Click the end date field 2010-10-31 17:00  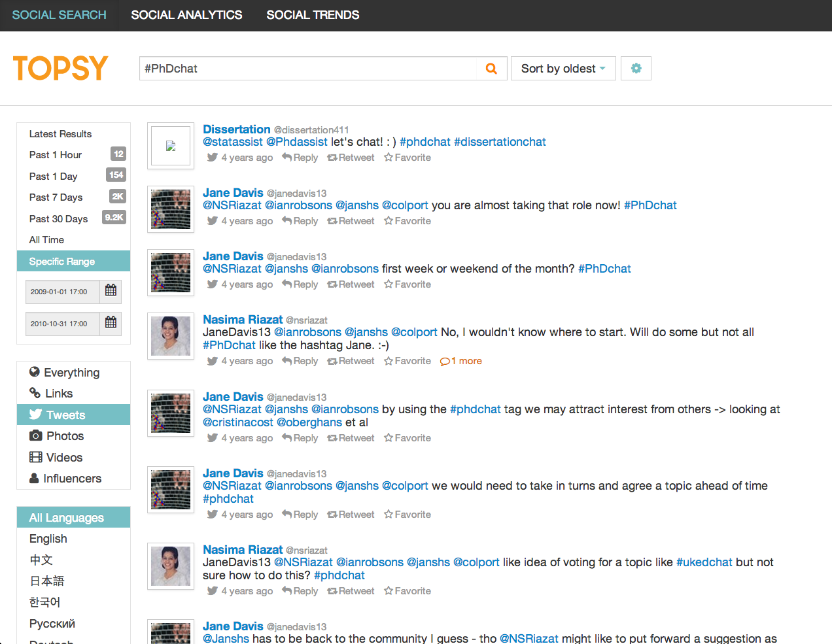pyautogui.click(x=63, y=324)
